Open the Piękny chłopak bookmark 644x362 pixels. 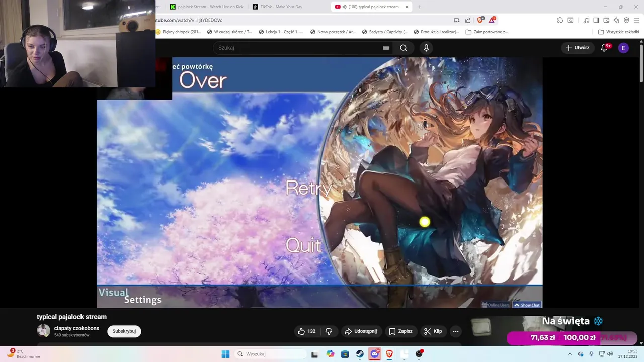coord(178,32)
